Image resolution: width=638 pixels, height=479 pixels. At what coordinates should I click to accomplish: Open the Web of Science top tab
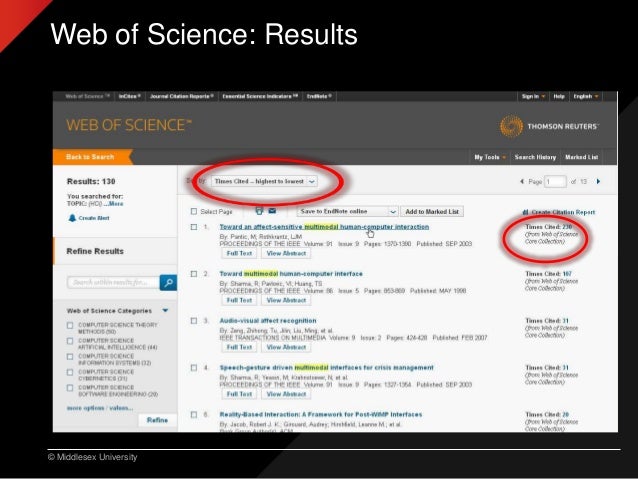87,96
